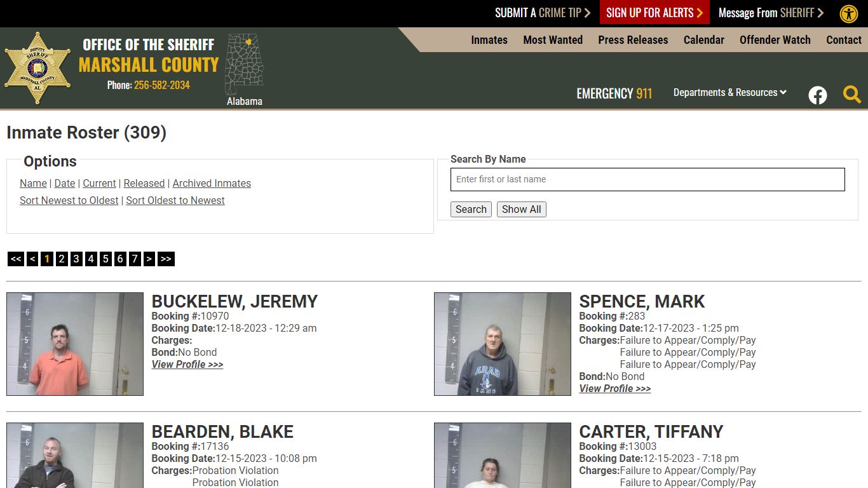Viewport: 868px width, 488px height.
Task: Click the EMERGENCY 911 text
Action: point(614,93)
